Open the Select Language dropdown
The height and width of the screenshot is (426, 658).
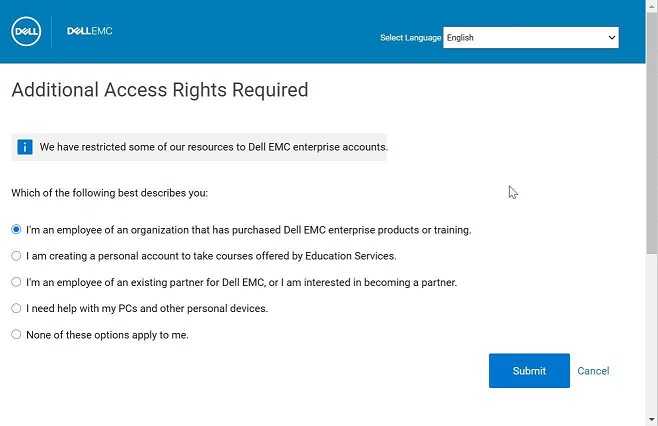coord(530,37)
